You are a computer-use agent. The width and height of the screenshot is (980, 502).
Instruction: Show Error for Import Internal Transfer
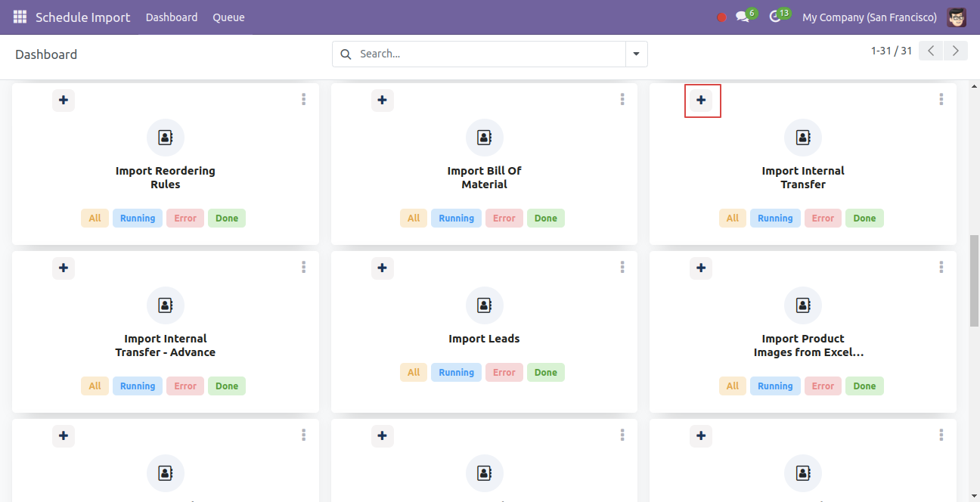click(x=823, y=218)
